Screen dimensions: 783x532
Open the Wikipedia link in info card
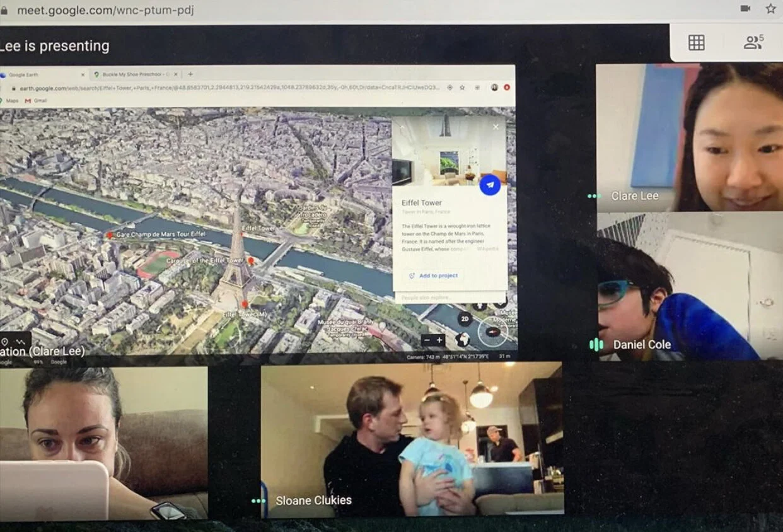click(x=487, y=248)
